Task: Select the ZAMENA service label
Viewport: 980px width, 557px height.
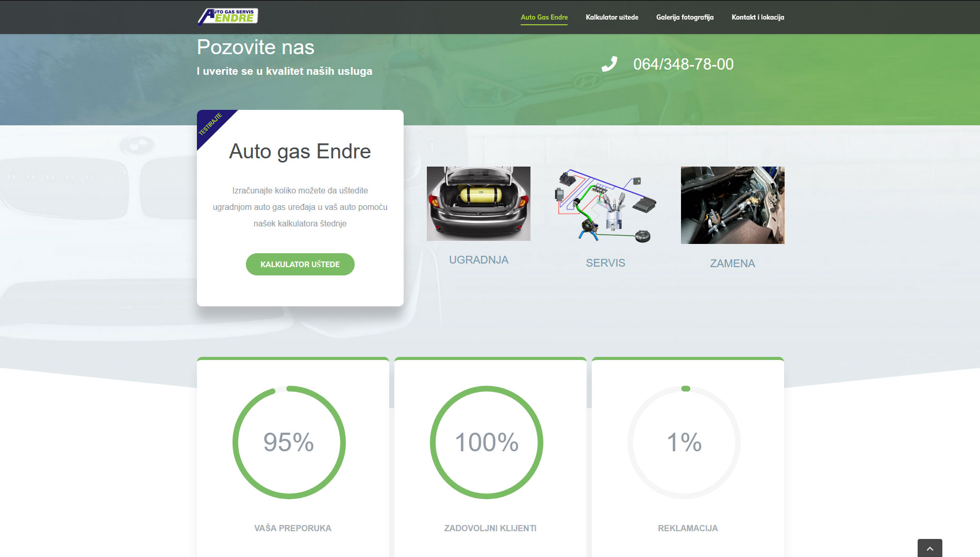Action: pos(732,264)
